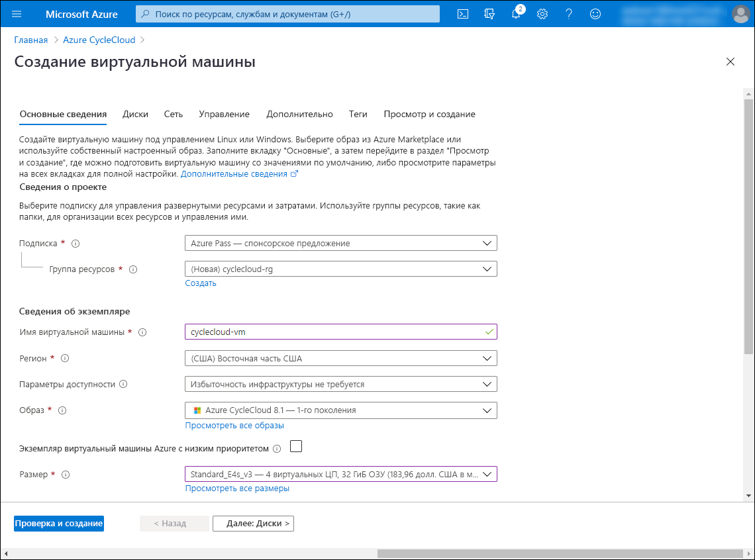
Task: Launch Cloud Shell from top bar
Action: pos(463,14)
